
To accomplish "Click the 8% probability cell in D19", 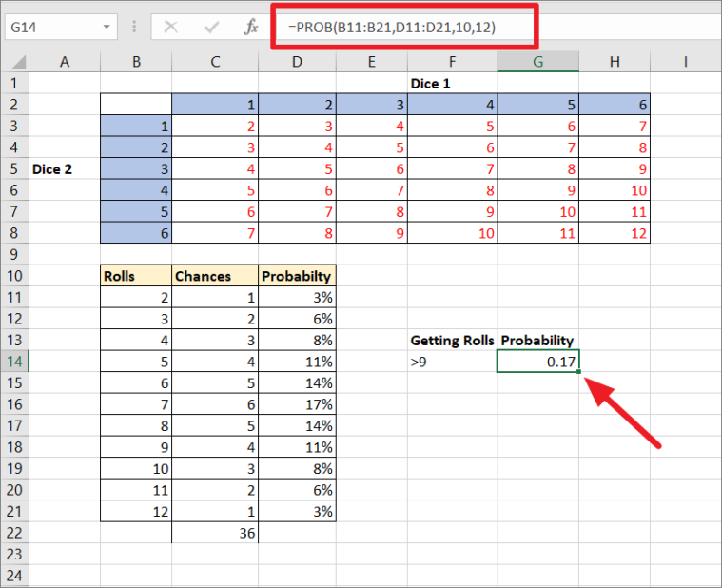I will 297,469.
